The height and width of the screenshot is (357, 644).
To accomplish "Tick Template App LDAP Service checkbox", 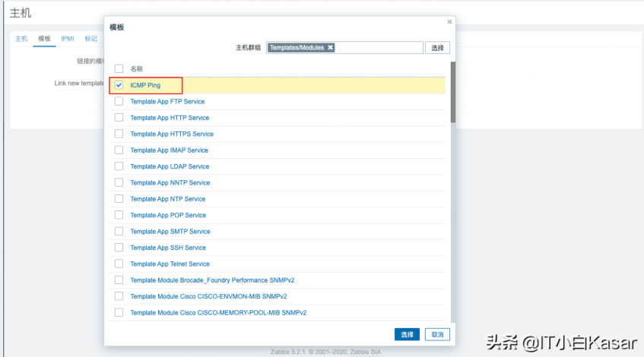I will click(x=119, y=166).
